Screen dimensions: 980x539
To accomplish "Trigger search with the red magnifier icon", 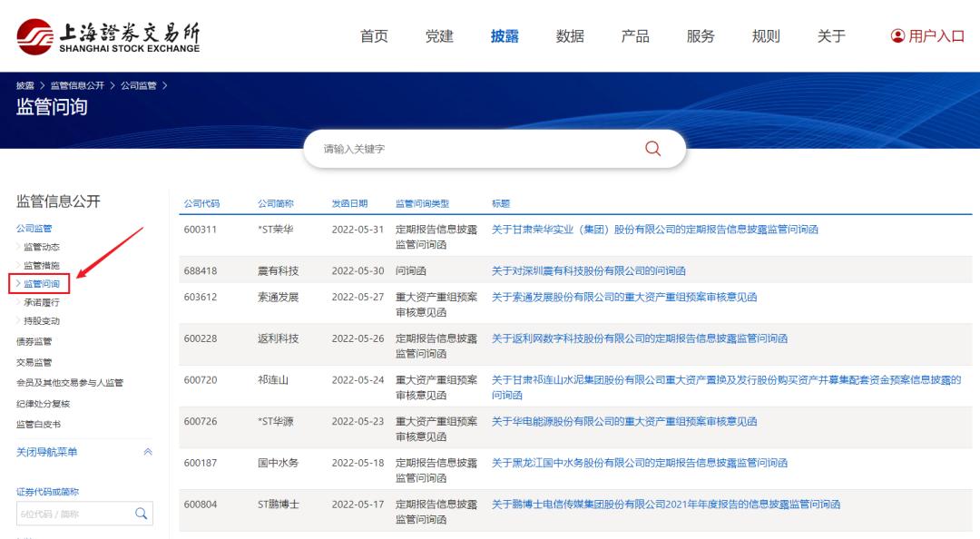I will coord(652,148).
